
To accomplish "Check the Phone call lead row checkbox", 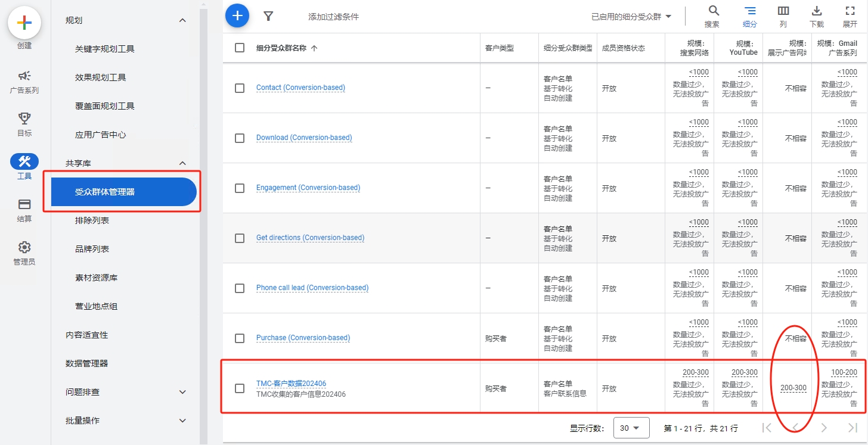I will (240, 288).
